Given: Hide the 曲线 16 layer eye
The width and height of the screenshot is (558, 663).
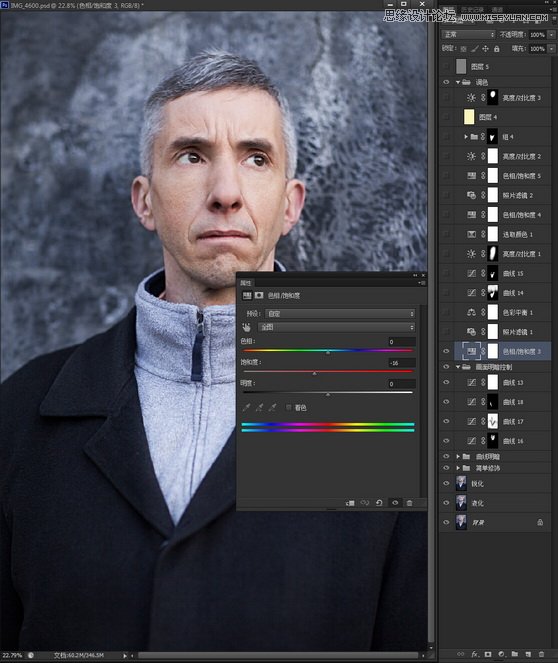Looking at the screenshot, I should click(446, 441).
